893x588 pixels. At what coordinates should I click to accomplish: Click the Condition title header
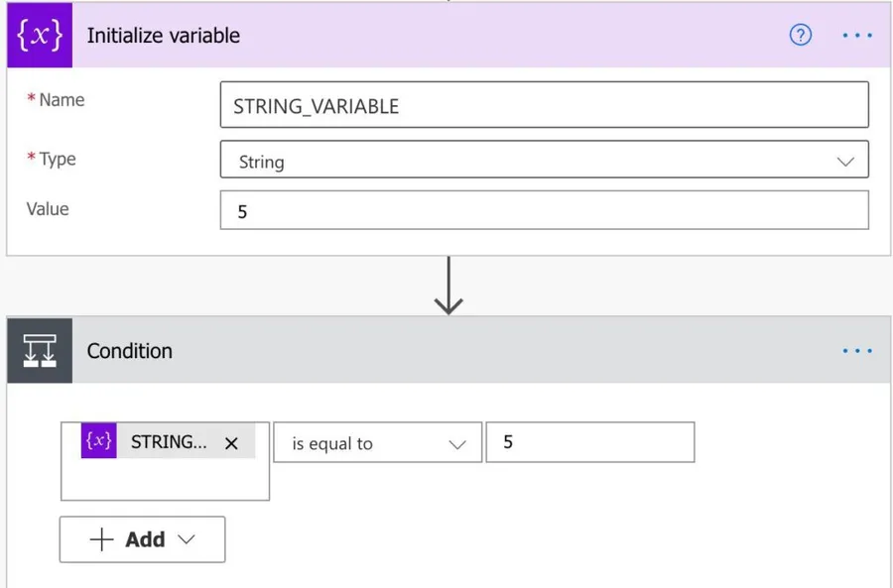130,351
